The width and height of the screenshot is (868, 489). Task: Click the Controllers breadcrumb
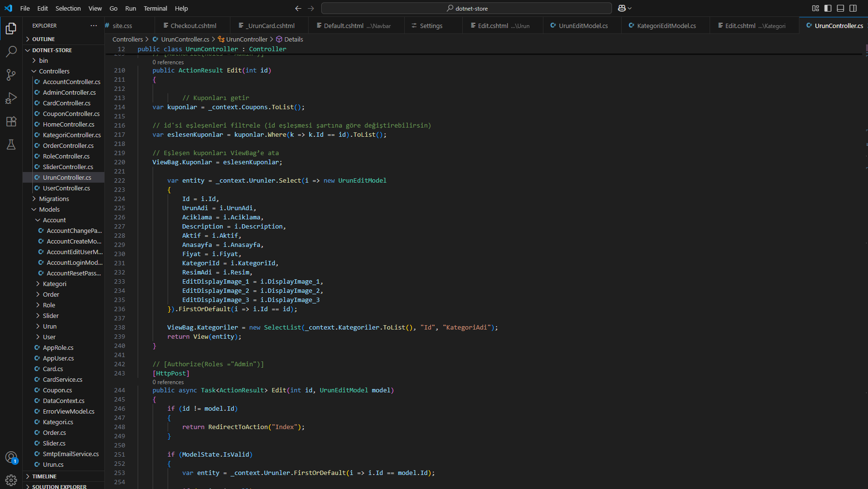point(128,39)
